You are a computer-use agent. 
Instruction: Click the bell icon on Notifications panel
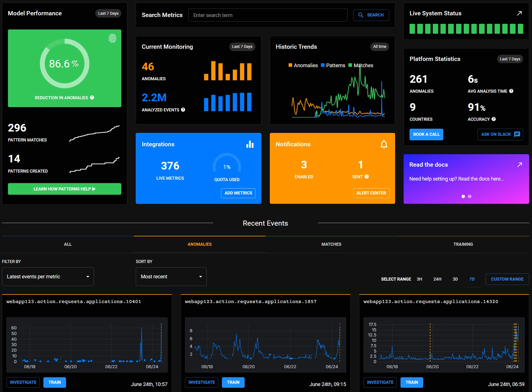(x=384, y=144)
